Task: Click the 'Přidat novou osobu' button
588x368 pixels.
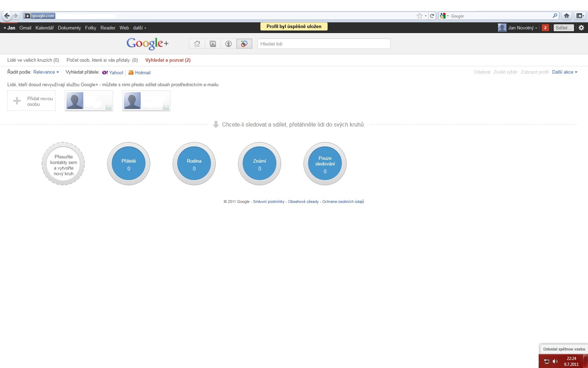Action: [31, 101]
